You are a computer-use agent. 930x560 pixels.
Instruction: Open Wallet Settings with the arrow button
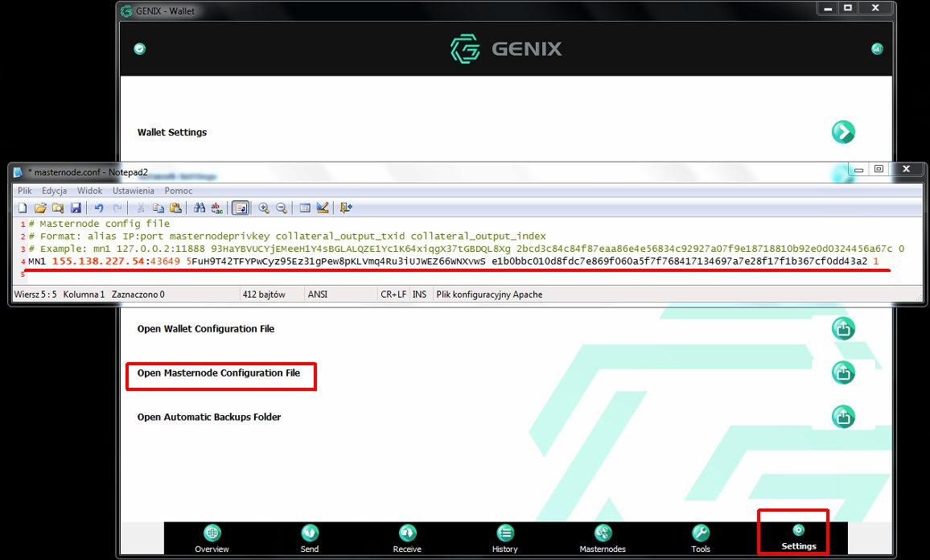843,132
